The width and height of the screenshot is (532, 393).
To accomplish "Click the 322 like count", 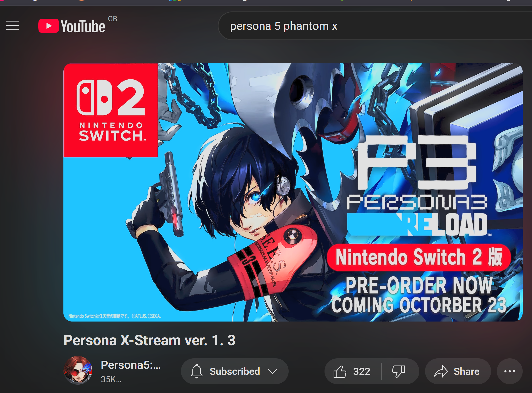I will (x=362, y=371).
